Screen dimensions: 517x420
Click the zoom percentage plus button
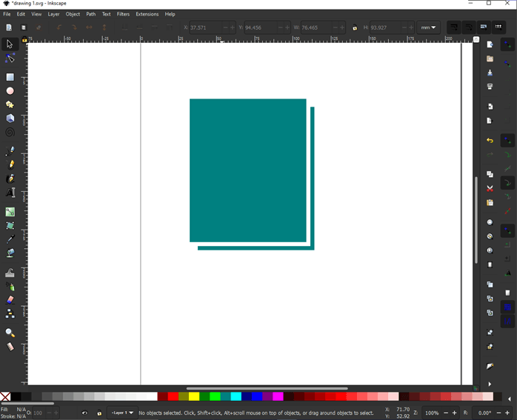455,413
